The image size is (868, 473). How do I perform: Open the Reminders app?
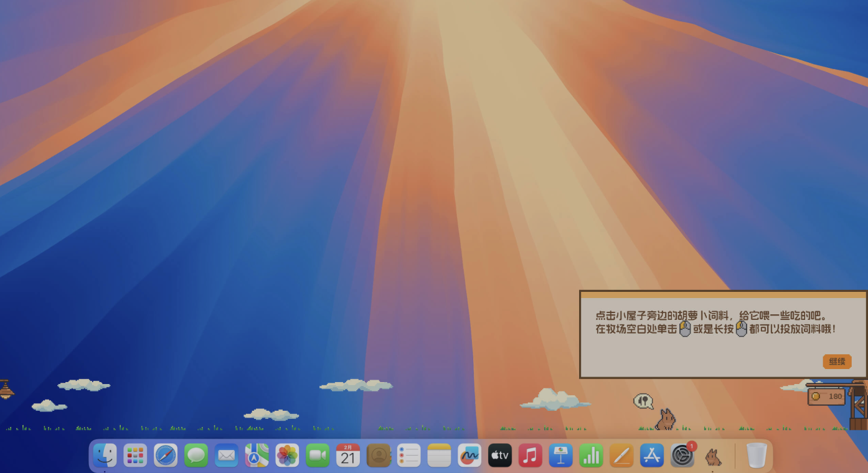pos(408,455)
